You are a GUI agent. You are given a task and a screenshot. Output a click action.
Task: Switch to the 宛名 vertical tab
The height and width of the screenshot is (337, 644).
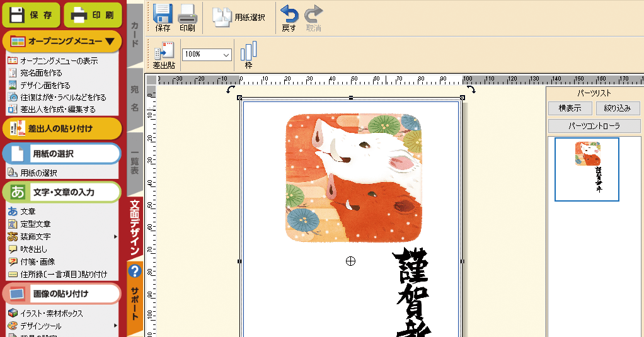[135, 98]
